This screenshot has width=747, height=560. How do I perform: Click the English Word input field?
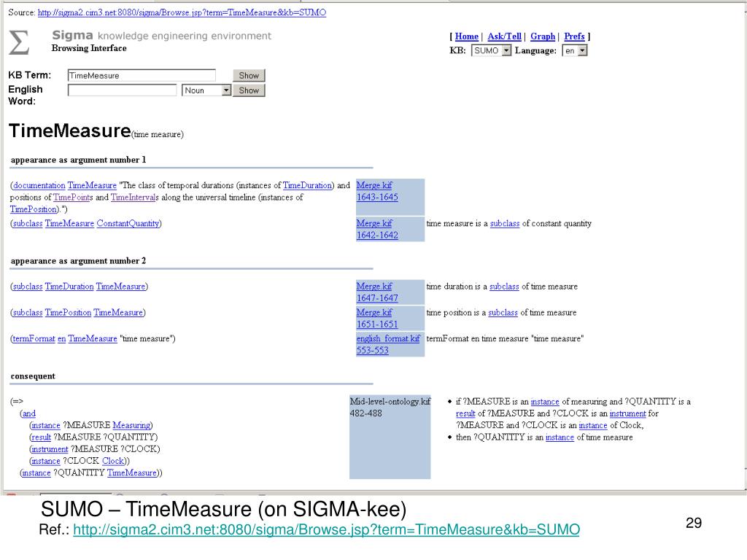122,90
